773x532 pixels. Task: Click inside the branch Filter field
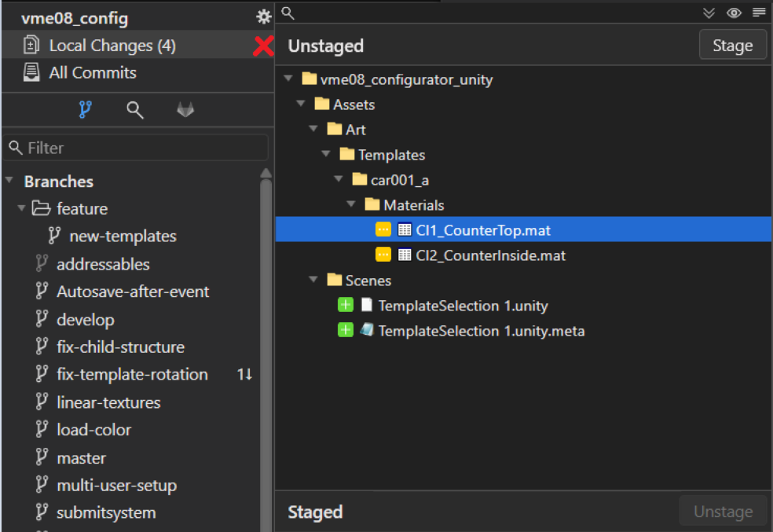(134, 148)
